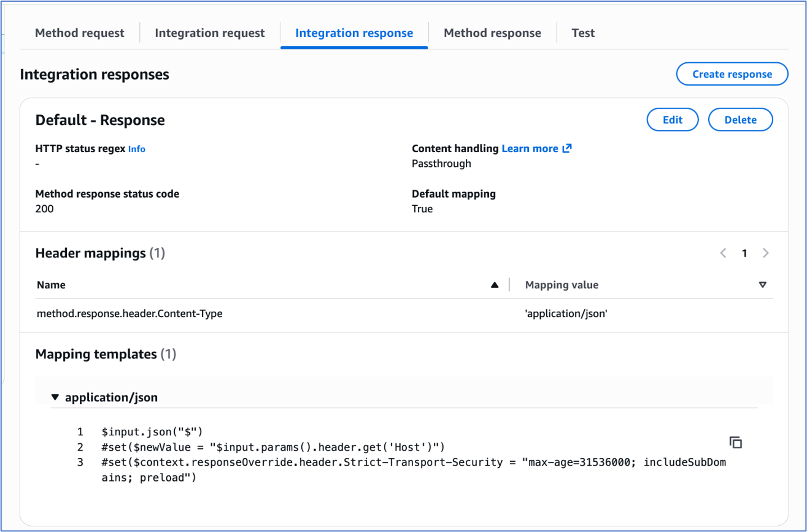Edit the Default - Response configuration
The image size is (807, 532).
[x=672, y=119]
